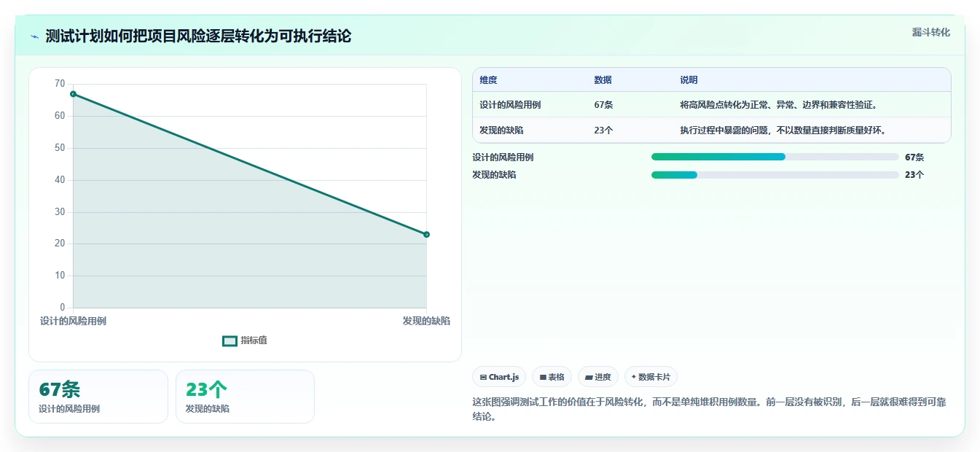
Task: Click the 发现的缺陷 x-axis label
Action: click(x=426, y=321)
